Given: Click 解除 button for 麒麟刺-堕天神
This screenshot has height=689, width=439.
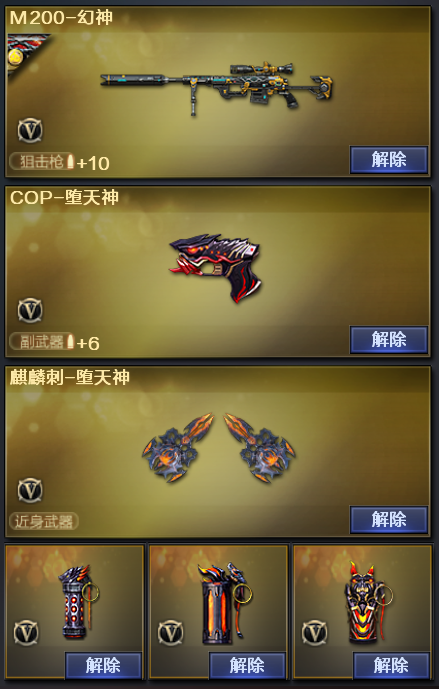Looking at the screenshot, I should [x=389, y=520].
